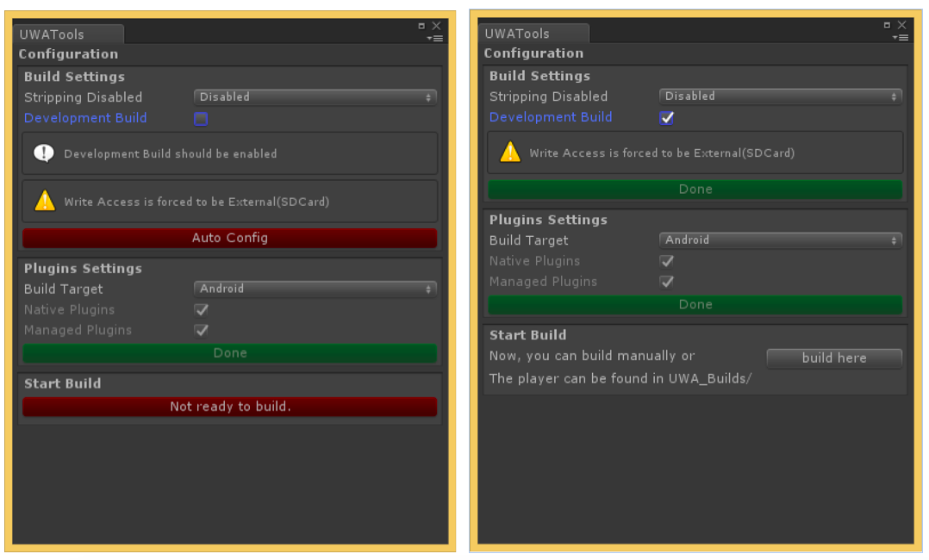Click the maximize square icon in left window
929x560 pixels.
click(421, 27)
